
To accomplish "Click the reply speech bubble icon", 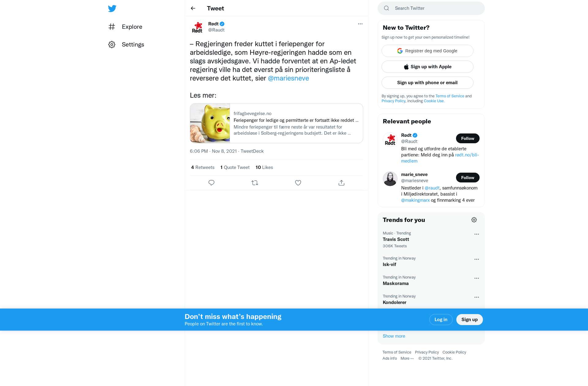I will [x=211, y=183].
